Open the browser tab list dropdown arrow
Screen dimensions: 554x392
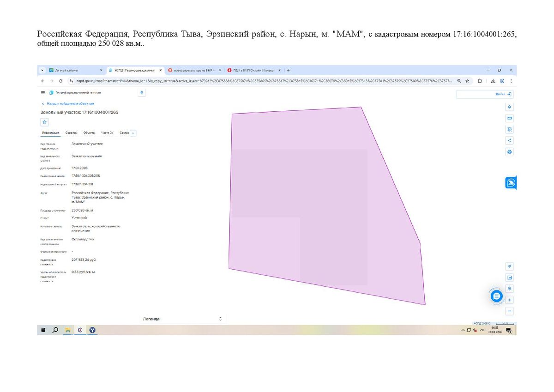pyautogui.click(x=43, y=70)
